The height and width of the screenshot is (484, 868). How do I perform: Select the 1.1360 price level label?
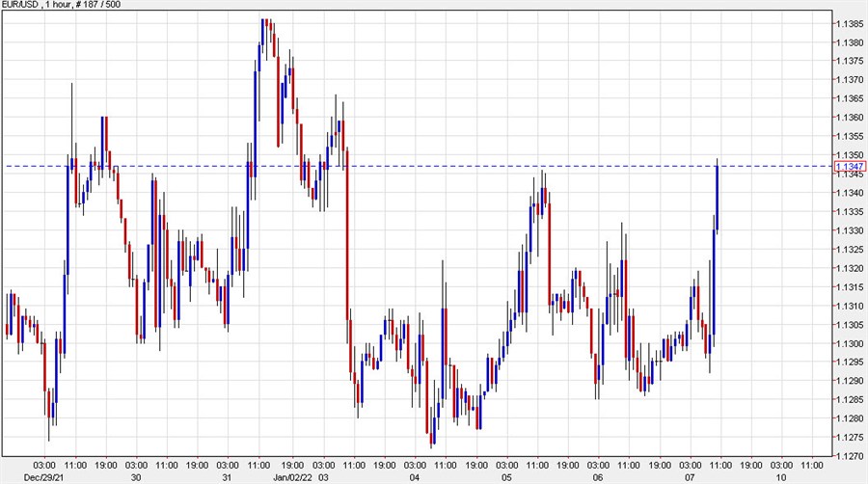tap(850, 118)
